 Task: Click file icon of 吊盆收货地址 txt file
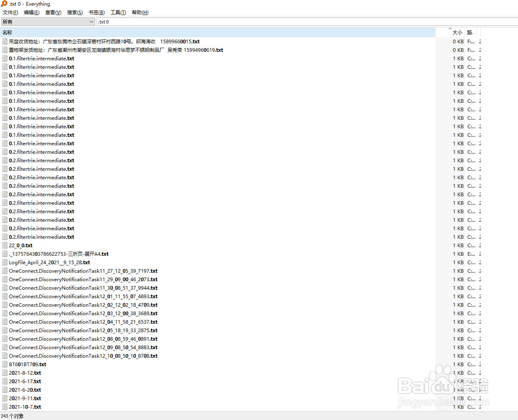(5, 42)
